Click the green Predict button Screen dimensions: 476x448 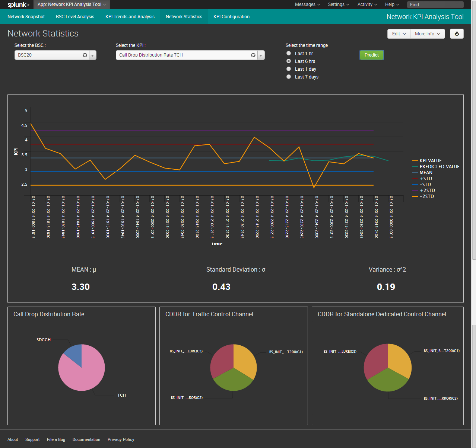[371, 55]
